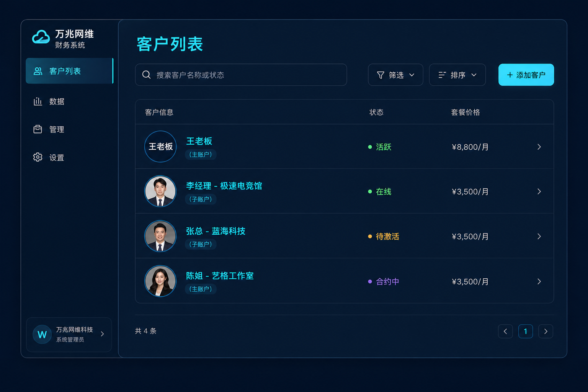Click the orange status dot beside 待激活
Image resolution: width=588 pixels, height=392 pixels.
(x=370, y=237)
